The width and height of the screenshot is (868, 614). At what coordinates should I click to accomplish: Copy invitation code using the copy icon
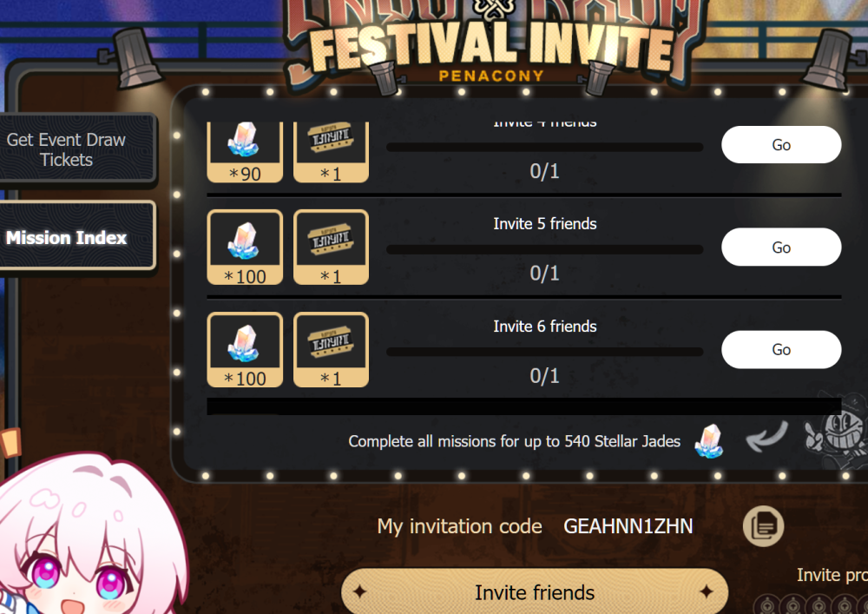click(763, 526)
